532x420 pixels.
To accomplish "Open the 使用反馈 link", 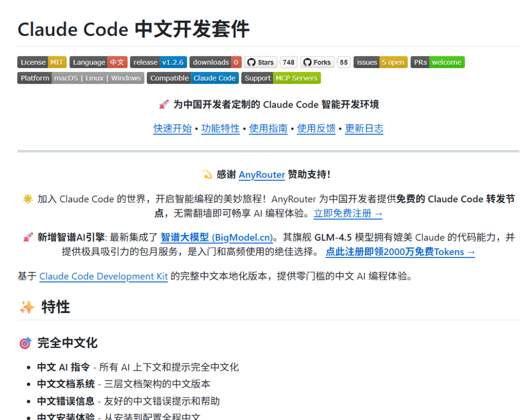I will 316,129.
